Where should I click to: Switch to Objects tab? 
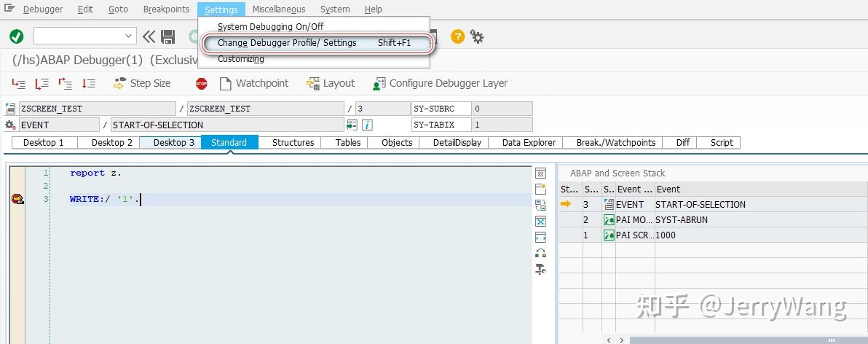coord(397,142)
